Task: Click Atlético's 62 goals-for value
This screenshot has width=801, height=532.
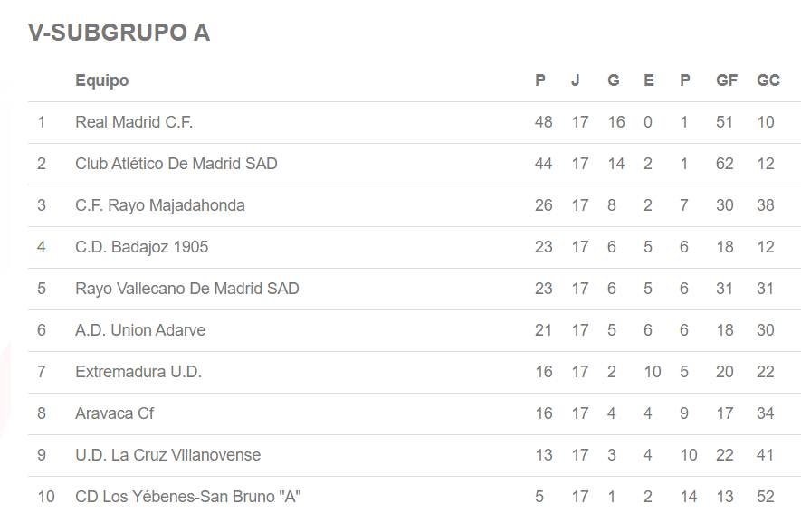Action: pyautogui.click(x=724, y=164)
